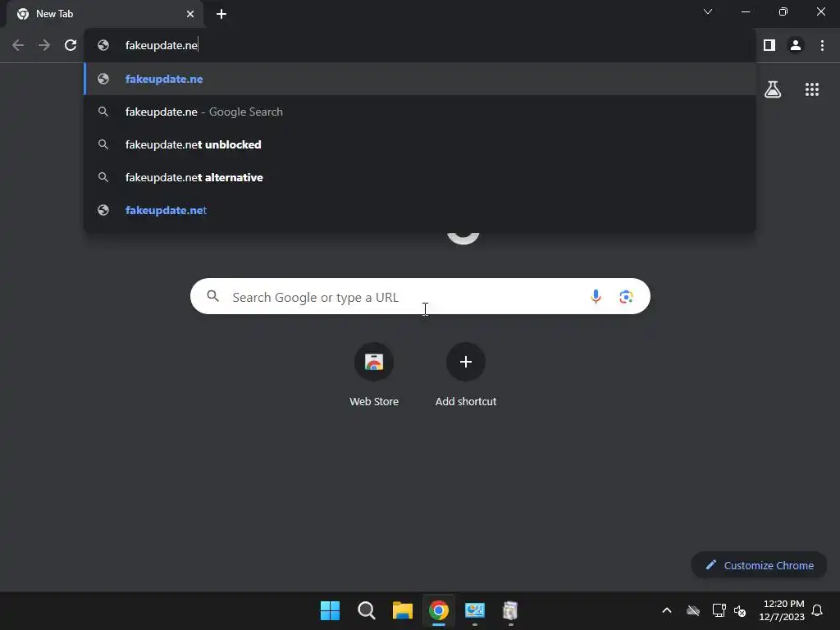The height and width of the screenshot is (630, 840).
Task: Close the New Tab tab
Action: click(190, 14)
